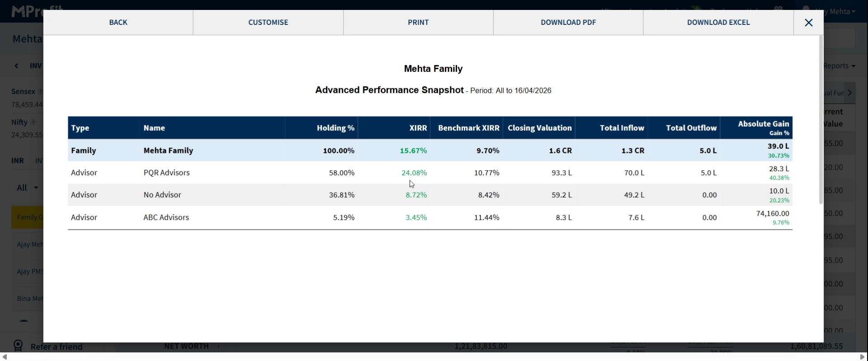Click the help icon next to Sensex
This screenshot has width=868, height=361.
point(40,91)
